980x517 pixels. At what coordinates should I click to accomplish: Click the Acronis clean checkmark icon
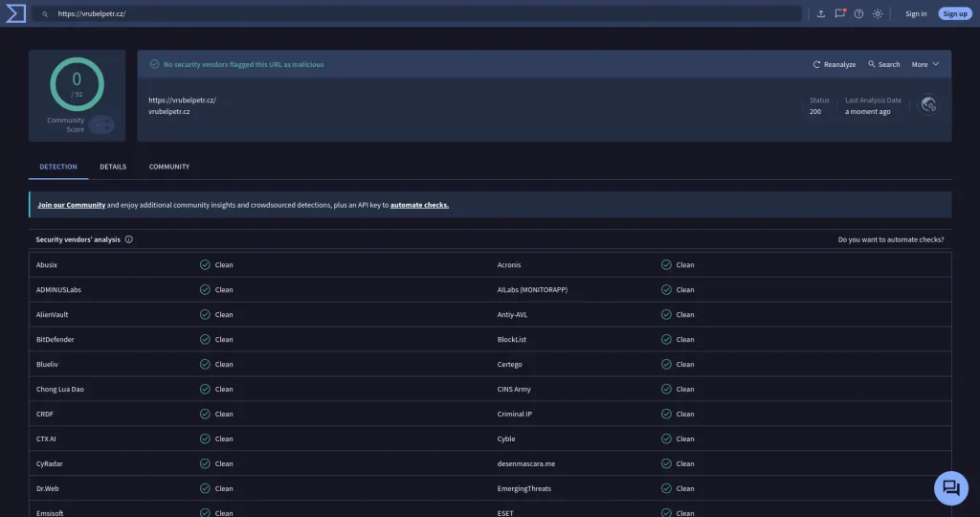pyautogui.click(x=666, y=264)
